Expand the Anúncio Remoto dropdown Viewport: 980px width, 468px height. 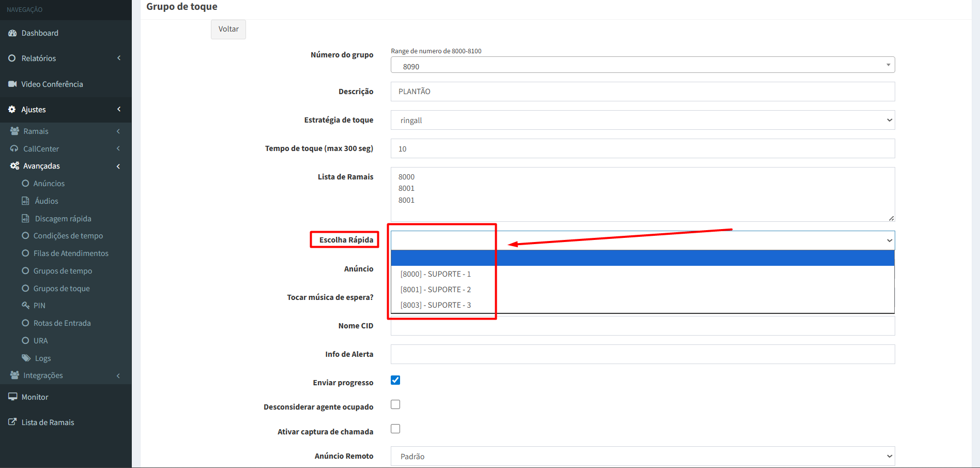tap(642, 456)
